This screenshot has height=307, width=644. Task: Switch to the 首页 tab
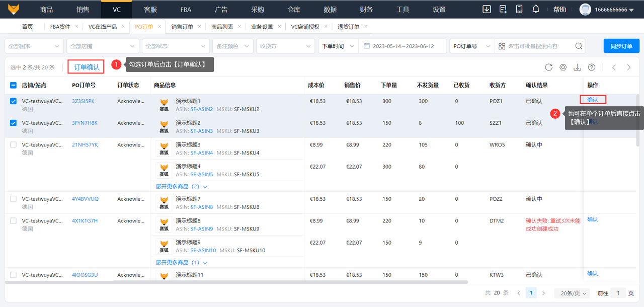pos(28,27)
